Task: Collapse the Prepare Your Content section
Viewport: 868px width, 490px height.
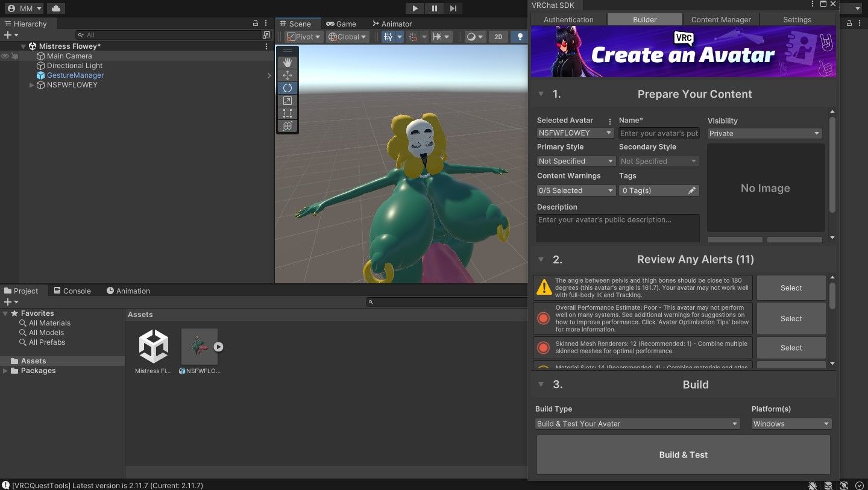Action: pyautogui.click(x=541, y=94)
